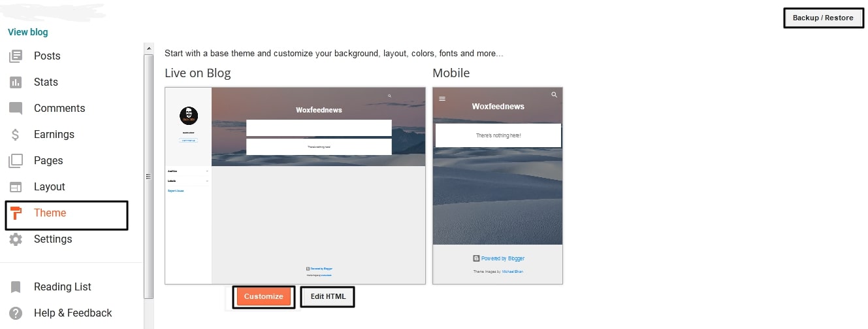Expand Labels chevron in Live on Blog preview
Viewport: 868px width, 329px height.
(x=207, y=181)
